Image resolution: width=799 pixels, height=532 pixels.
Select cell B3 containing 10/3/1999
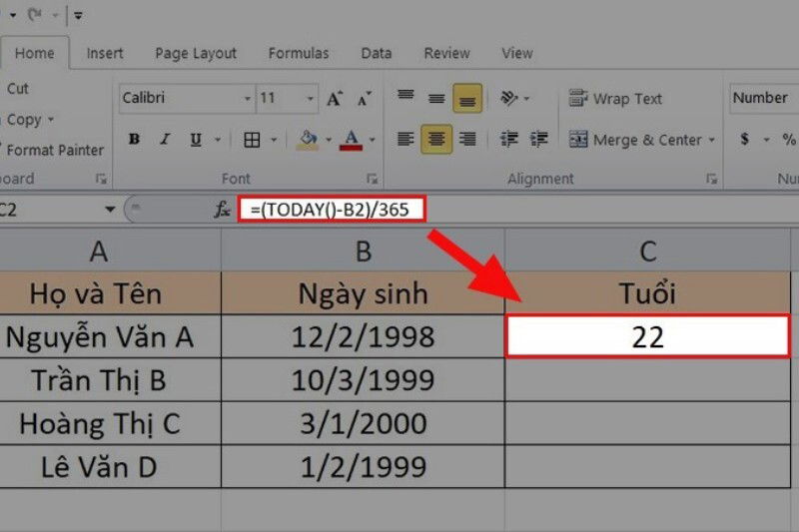pos(363,379)
